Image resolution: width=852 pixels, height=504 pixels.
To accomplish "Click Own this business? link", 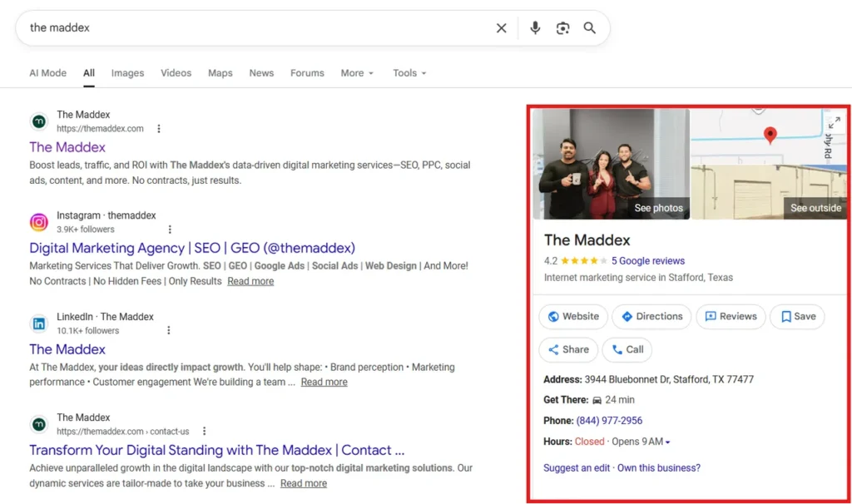I will pyautogui.click(x=659, y=468).
